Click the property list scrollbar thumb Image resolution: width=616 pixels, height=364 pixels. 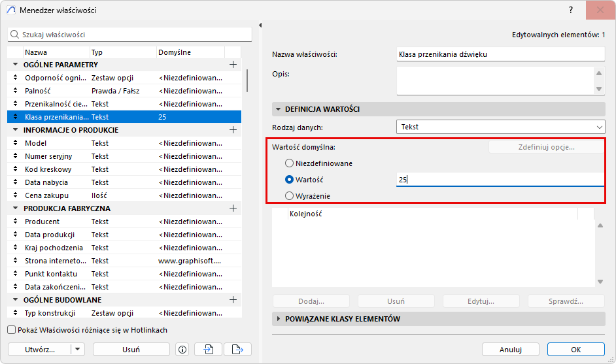tap(247, 81)
